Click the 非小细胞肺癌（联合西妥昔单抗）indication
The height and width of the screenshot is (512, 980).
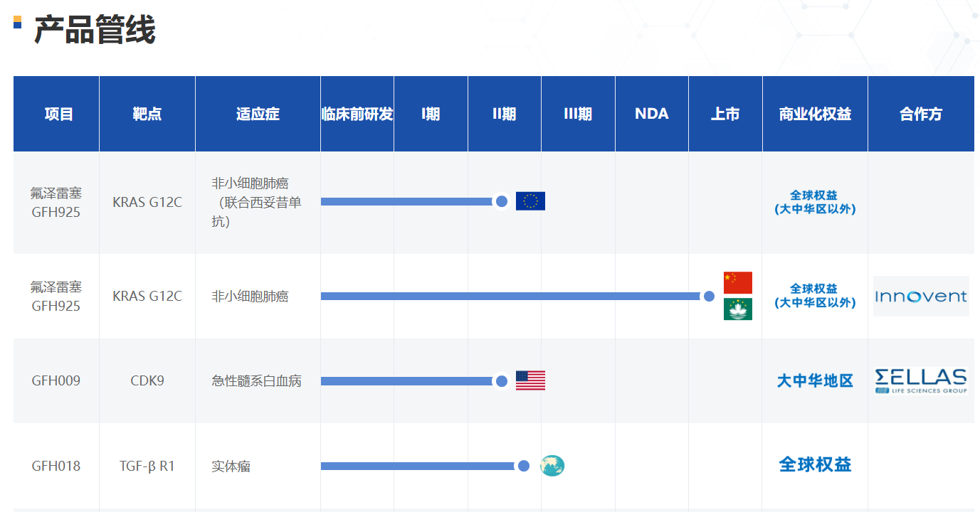click(256, 203)
